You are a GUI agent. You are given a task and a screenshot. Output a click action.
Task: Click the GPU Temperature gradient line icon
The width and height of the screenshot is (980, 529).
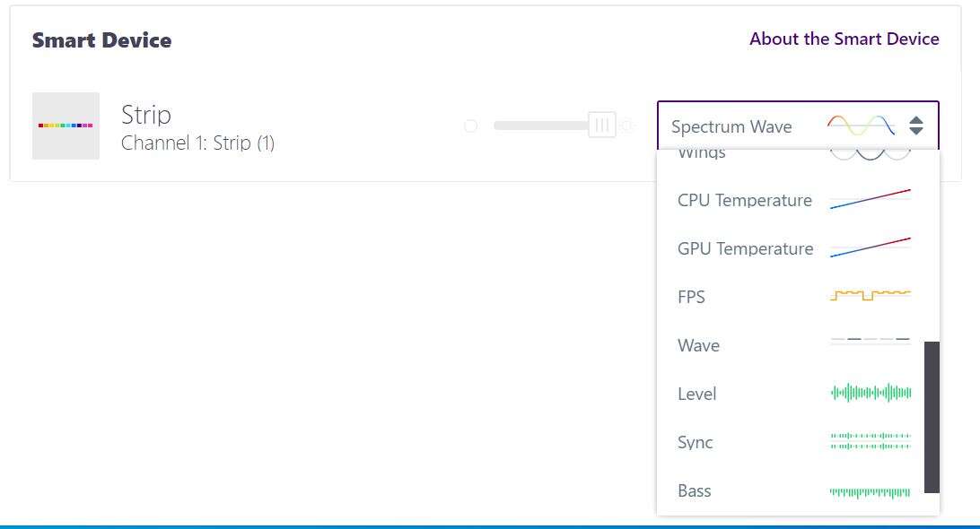[x=870, y=247]
